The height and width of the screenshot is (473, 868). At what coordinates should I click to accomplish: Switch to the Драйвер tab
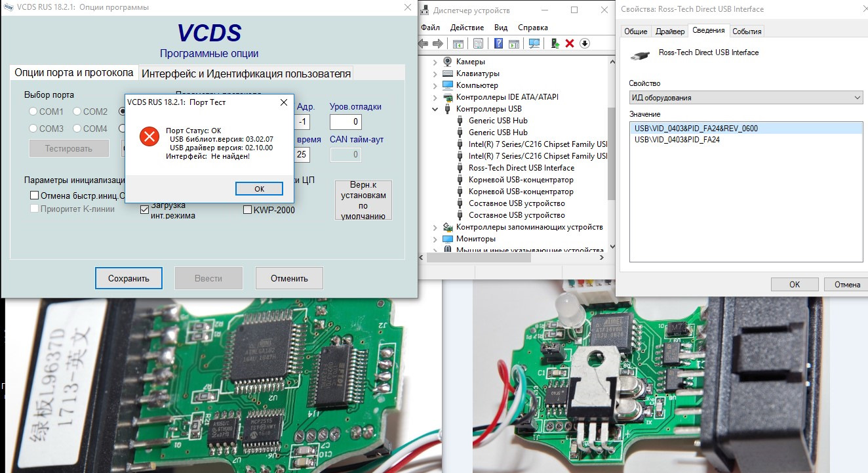[x=669, y=31]
